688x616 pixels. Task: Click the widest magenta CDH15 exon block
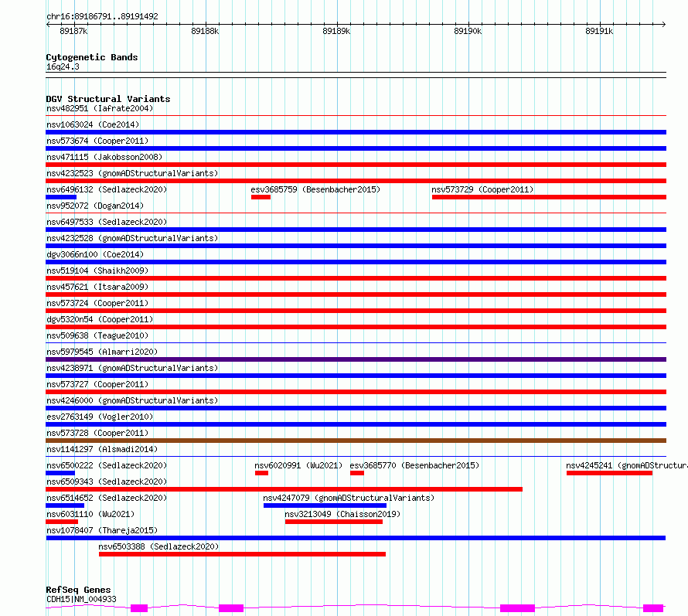tap(517, 608)
